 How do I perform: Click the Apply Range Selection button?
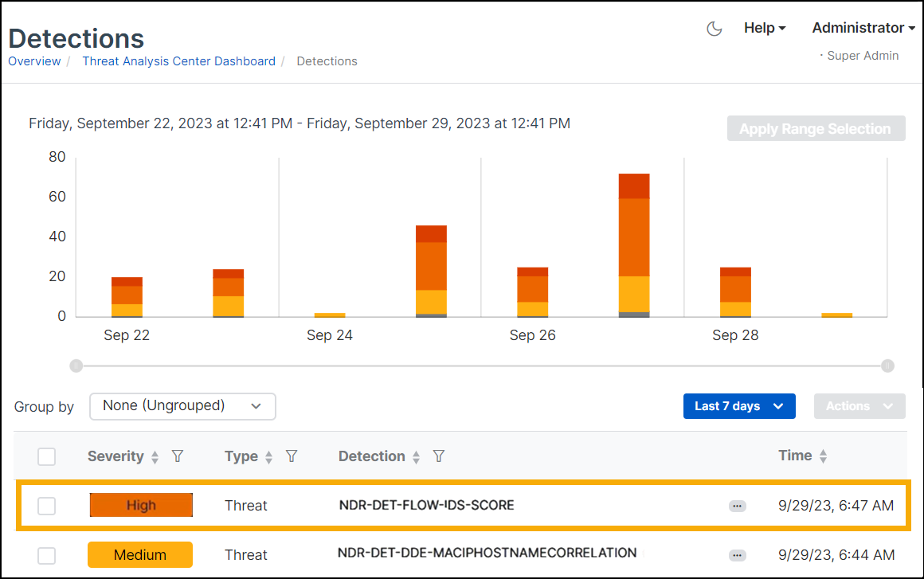pyautogui.click(x=815, y=129)
